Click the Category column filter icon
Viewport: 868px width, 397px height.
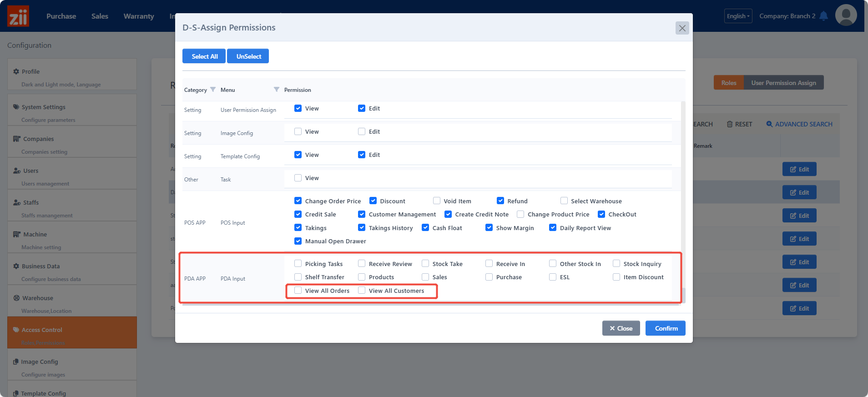pyautogui.click(x=213, y=90)
